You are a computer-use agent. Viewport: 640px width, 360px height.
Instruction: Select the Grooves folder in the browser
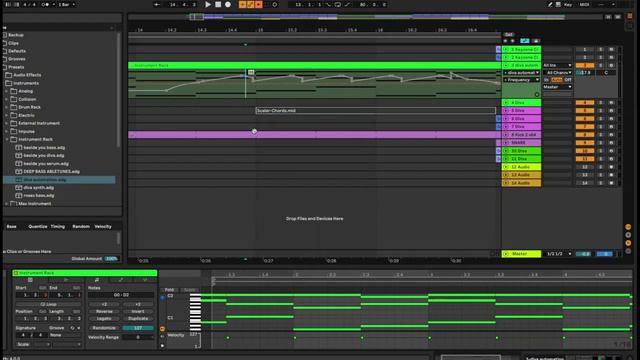(x=17, y=59)
